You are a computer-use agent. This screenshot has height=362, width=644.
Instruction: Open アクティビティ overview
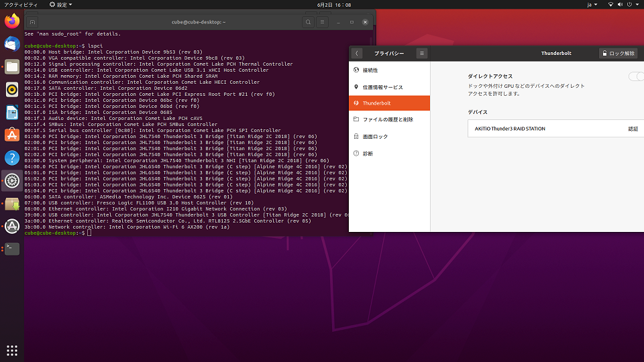click(21, 5)
